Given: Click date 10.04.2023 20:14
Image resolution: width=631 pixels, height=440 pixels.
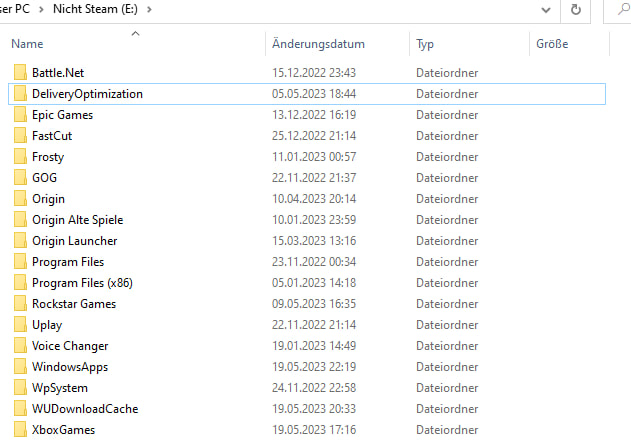Looking at the screenshot, I should point(314,199).
